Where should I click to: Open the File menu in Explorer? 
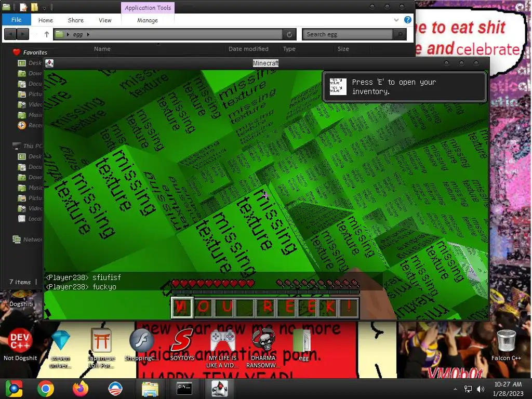tap(16, 20)
